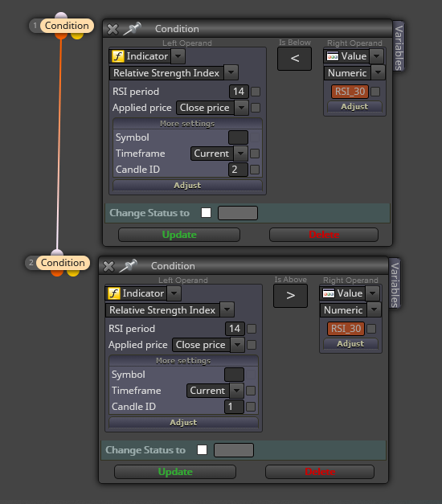
Task: Click the orange output connector of Condition 1 node
Action: (61, 36)
